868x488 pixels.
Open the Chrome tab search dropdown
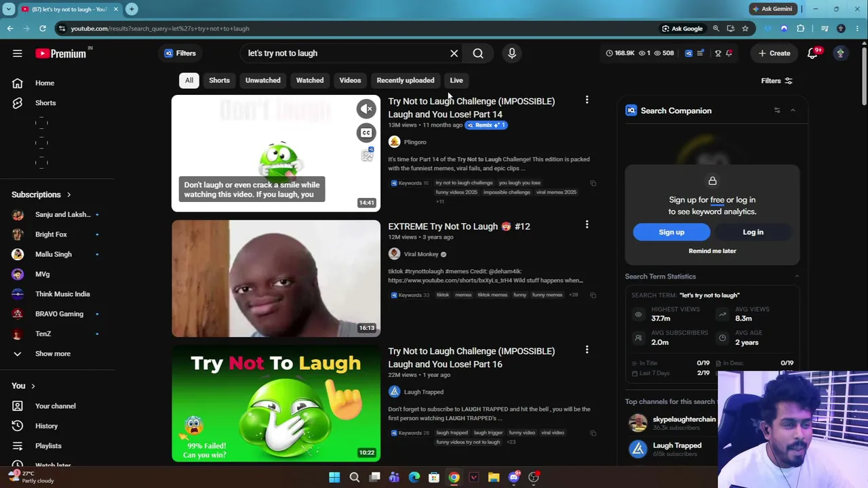pos(9,9)
